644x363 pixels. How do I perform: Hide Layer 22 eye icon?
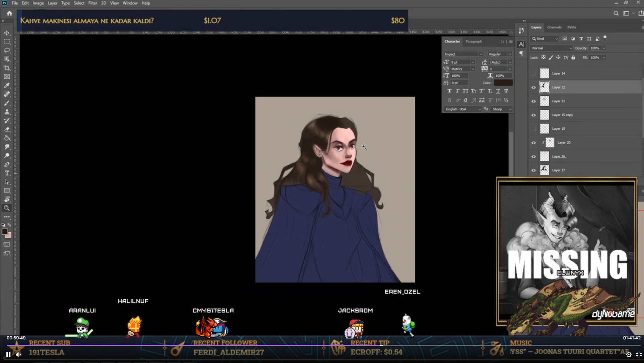point(533,87)
